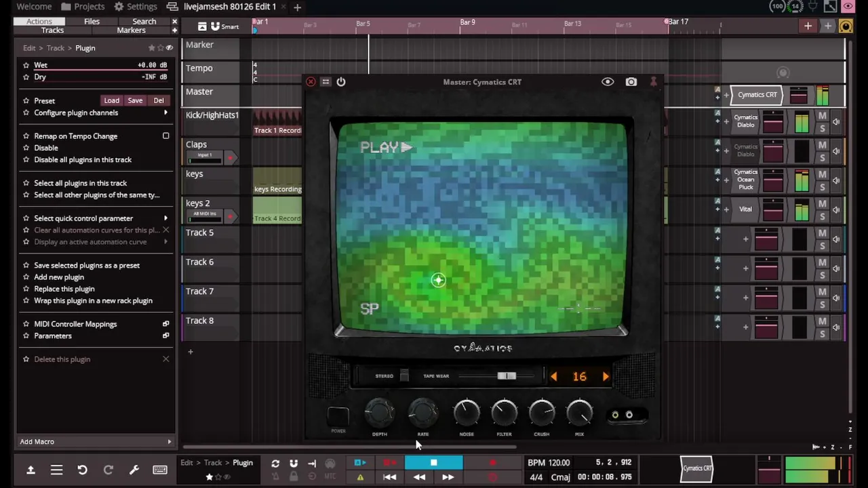Open plugin window options next to power icon
The image size is (868, 488).
pos(325,82)
